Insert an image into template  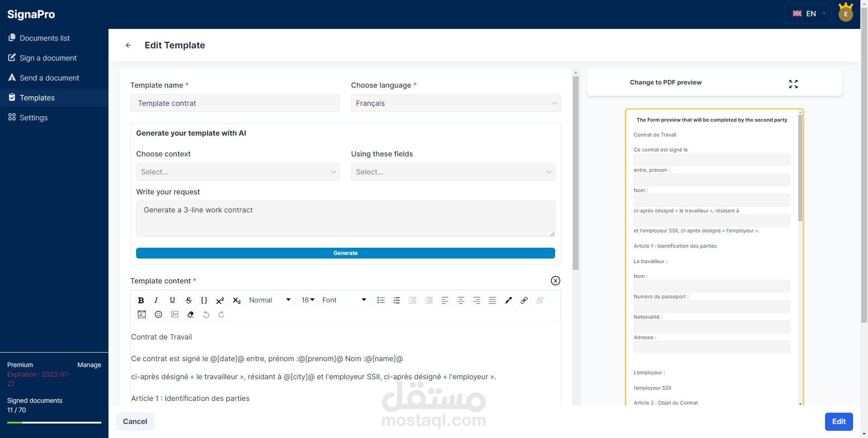point(175,315)
